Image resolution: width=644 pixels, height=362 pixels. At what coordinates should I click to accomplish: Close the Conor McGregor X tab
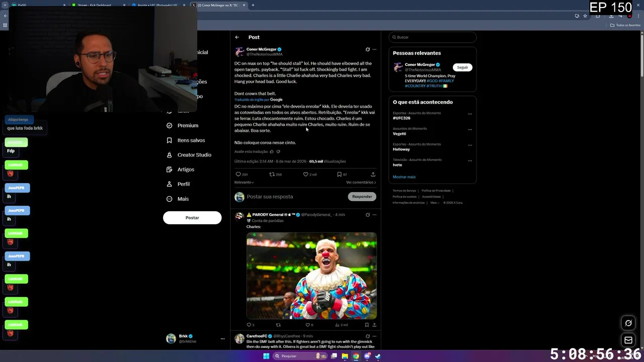tap(244, 5)
